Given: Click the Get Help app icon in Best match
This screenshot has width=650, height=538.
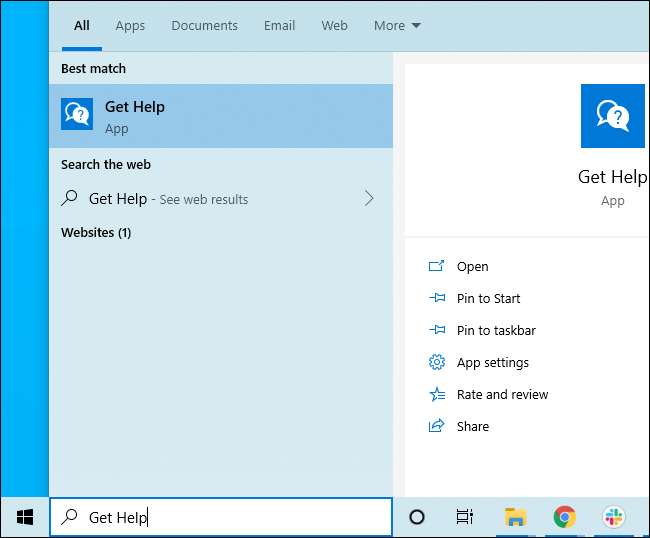Looking at the screenshot, I should (x=77, y=114).
